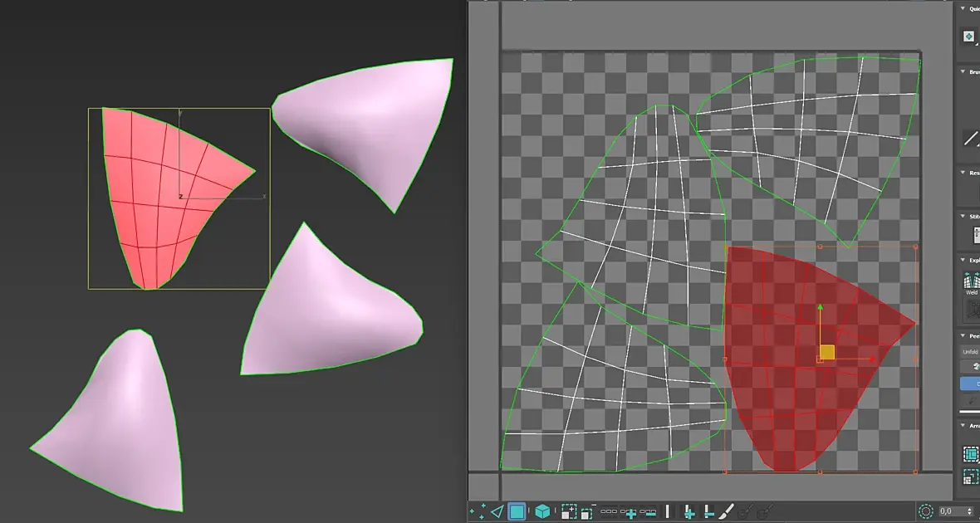Adjust the falloff value spinner arrows

(x=968, y=511)
